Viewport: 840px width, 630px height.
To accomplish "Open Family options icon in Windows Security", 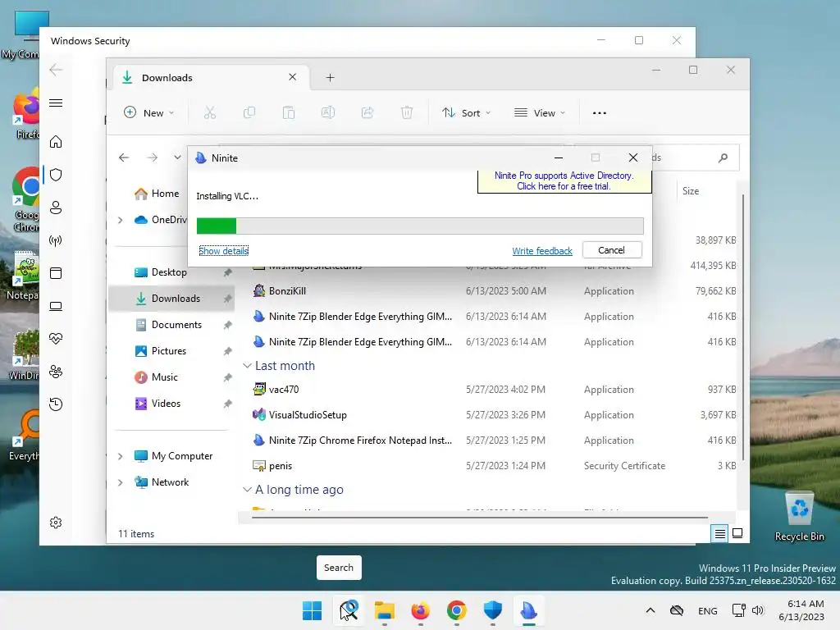I will pyautogui.click(x=56, y=372).
